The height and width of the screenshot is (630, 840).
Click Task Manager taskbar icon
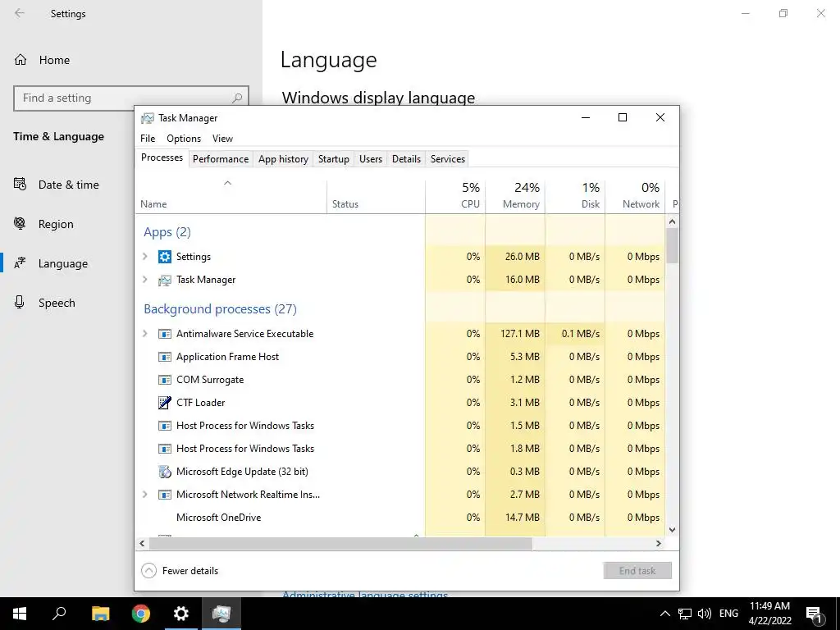221,614
